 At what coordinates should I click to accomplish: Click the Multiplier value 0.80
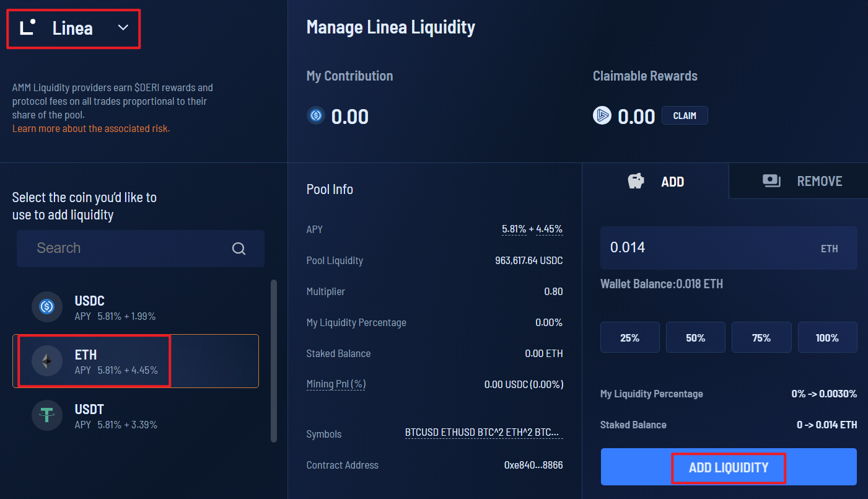point(553,291)
